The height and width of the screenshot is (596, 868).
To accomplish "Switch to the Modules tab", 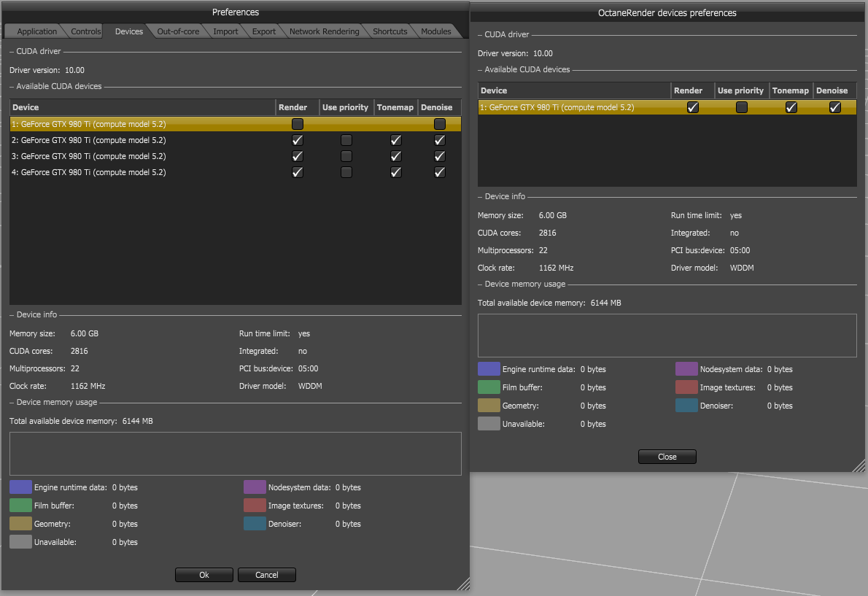I will (435, 31).
